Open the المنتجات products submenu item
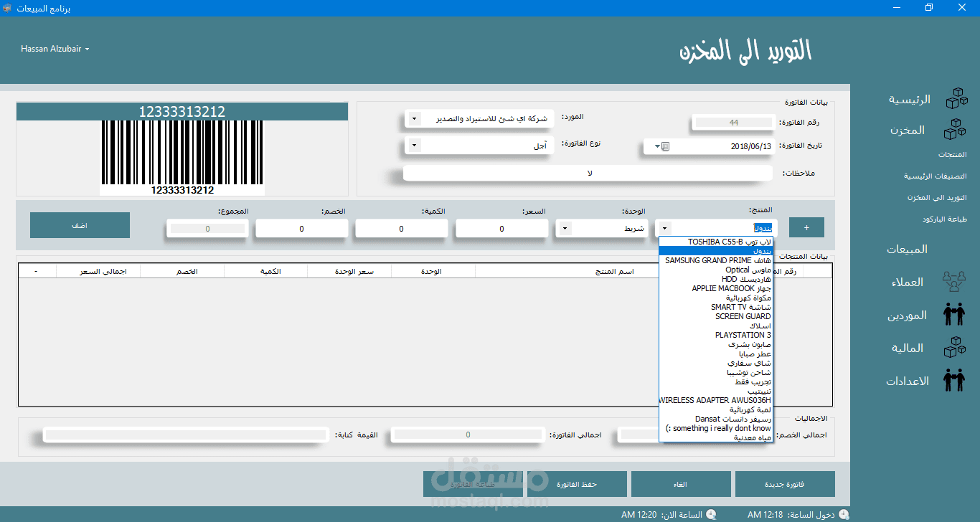Viewport: 980px width, 522px height. [952, 155]
